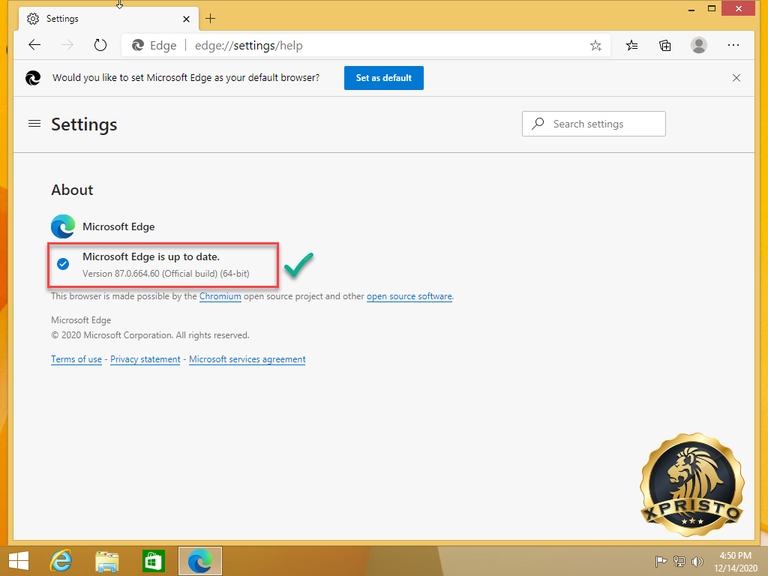
Task: Click the grayed-out forward arrow button
Action: [x=67, y=45]
